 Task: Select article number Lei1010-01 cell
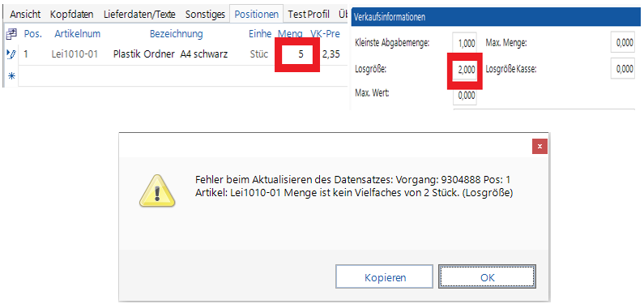click(75, 54)
